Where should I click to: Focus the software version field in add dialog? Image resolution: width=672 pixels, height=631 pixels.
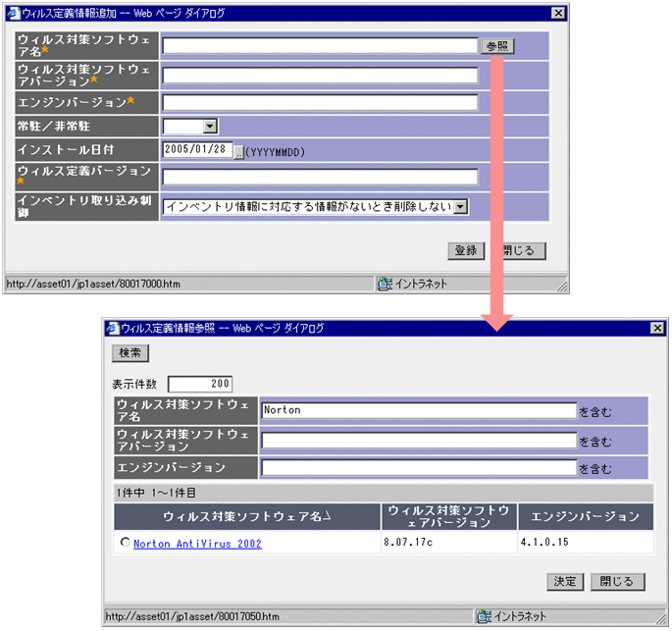(320, 76)
